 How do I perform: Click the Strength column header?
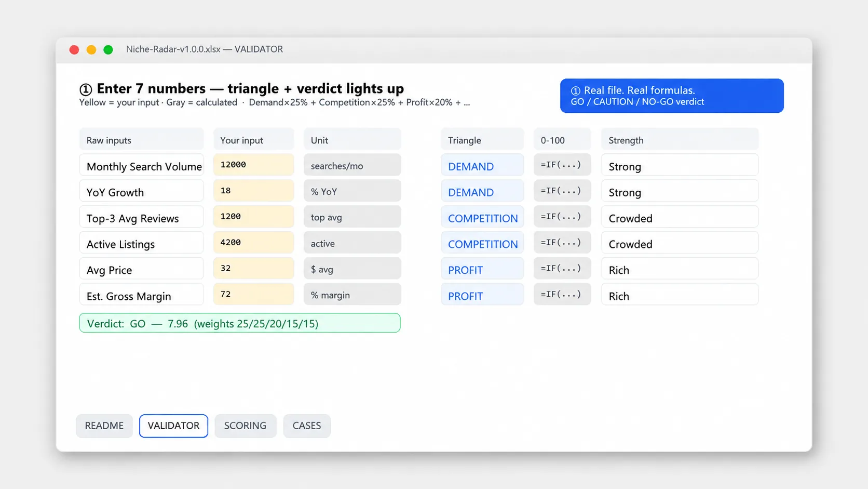[x=680, y=140]
